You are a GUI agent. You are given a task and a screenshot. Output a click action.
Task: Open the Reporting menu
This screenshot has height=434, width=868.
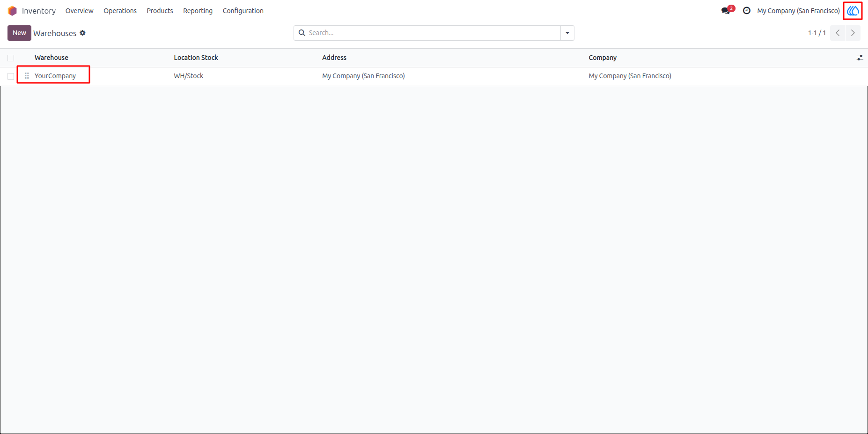click(x=198, y=11)
